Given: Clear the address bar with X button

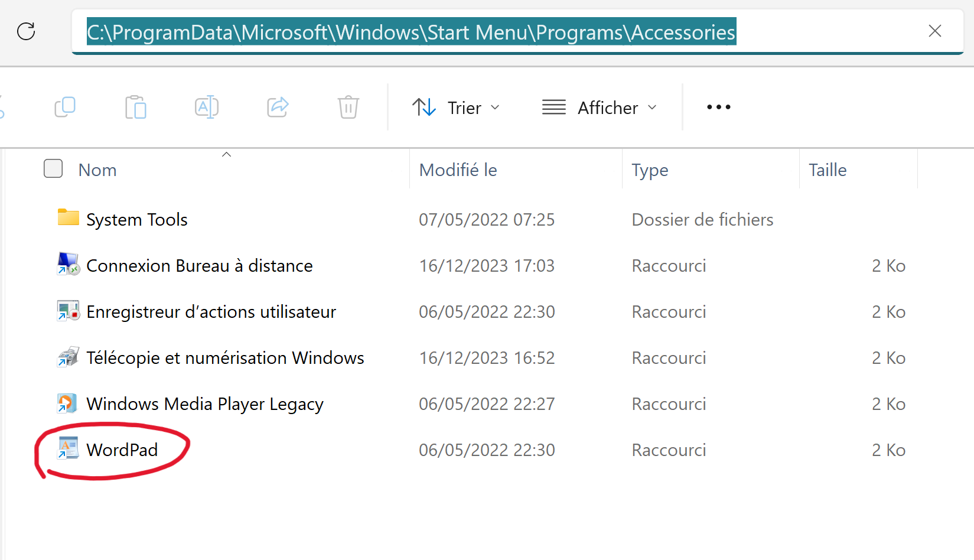Looking at the screenshot, I should (934, 31).
